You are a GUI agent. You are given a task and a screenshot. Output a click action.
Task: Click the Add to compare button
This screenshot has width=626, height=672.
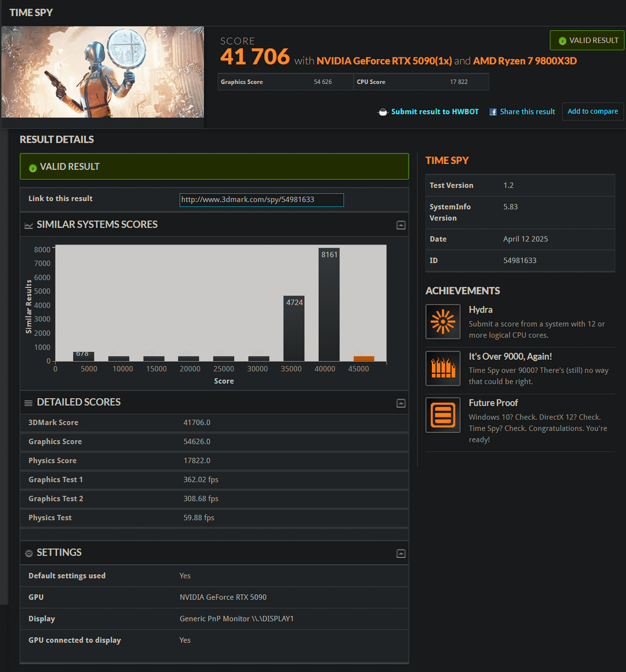click(592, 111)
